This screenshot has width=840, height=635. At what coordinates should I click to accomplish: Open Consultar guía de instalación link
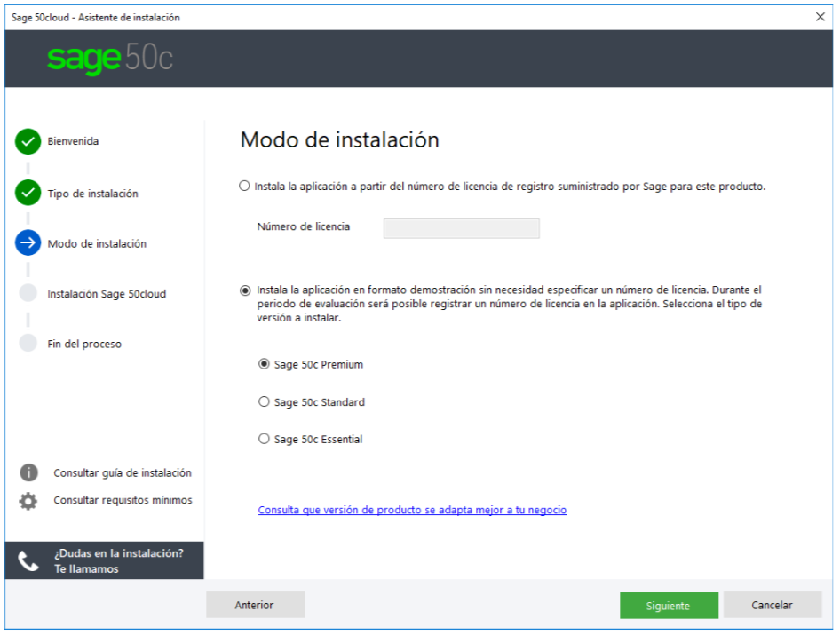coord(123,472)
